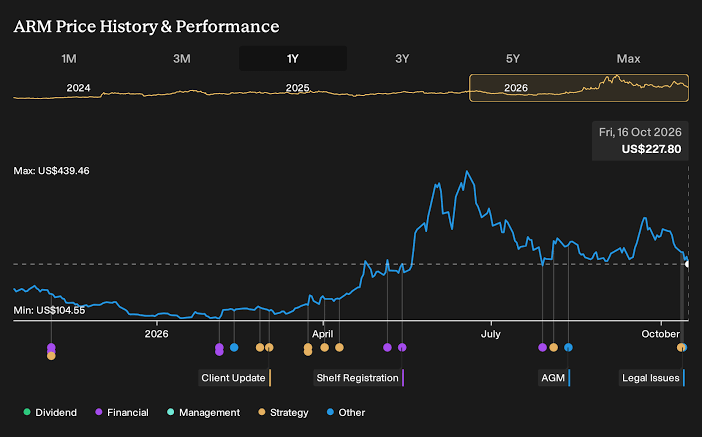This screenshot has height=437, width=702.
Task: Select the active 1Y range tab
Action: click(293, 59)
